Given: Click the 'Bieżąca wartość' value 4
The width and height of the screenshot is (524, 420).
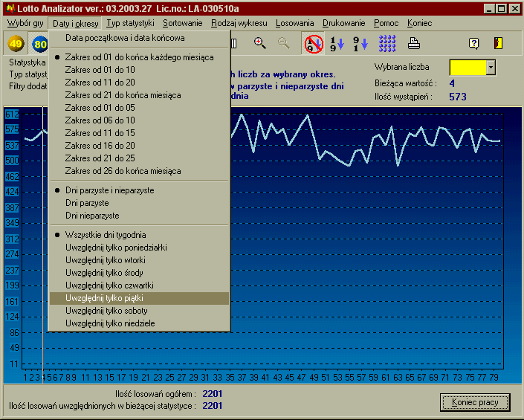Looking at the screenshot, I should (x=452, y=83).
